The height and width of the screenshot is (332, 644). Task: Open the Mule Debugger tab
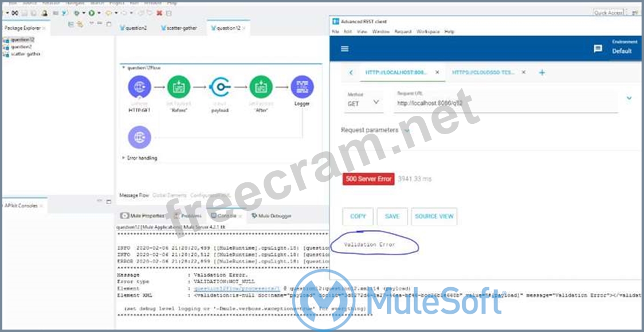pyautogui.click(x=271, y=216)
